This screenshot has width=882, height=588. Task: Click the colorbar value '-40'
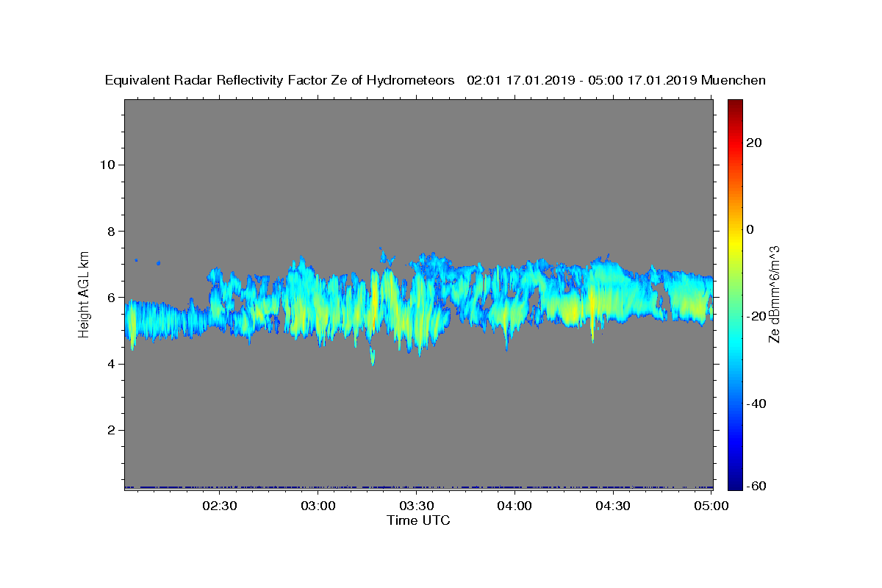756,404
